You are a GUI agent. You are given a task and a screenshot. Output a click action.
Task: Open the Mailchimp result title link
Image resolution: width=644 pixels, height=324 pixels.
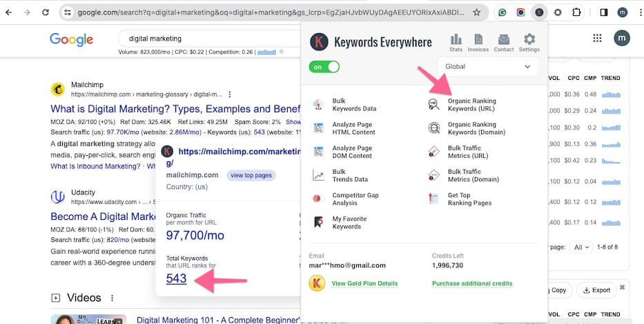tap(175, 109)
